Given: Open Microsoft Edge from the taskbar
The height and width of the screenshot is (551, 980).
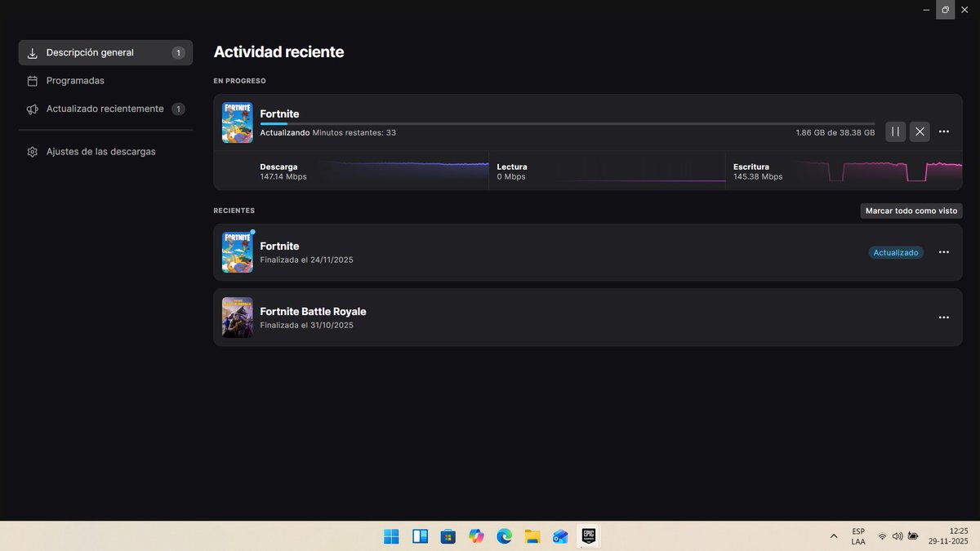Looking at the screenshot, I should pos(504,536).
